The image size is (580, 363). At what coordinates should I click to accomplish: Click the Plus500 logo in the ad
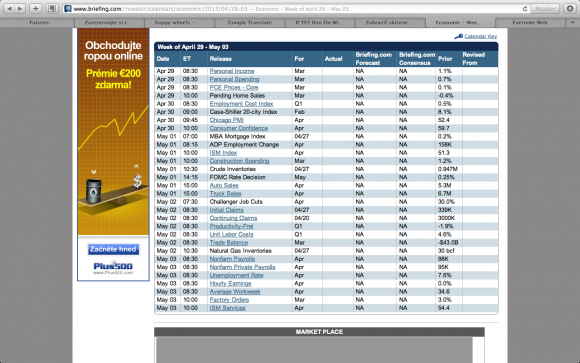[x=113, y=266]
